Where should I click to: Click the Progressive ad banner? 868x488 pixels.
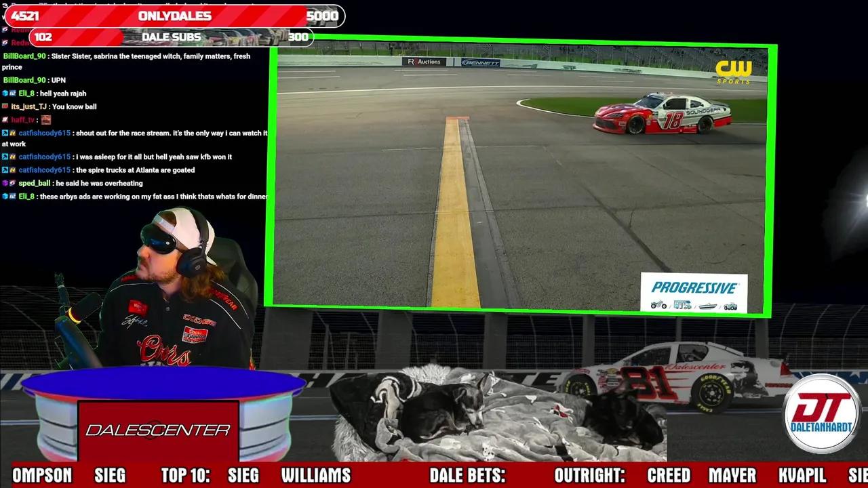[694, 292]
